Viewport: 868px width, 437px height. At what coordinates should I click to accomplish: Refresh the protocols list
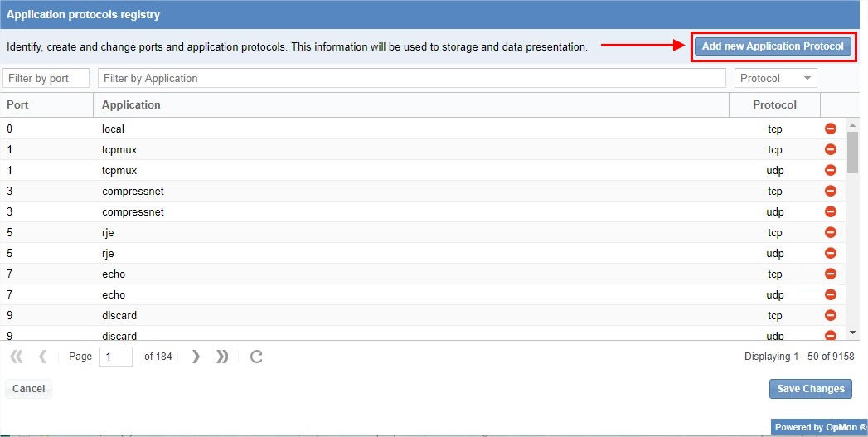256,357
